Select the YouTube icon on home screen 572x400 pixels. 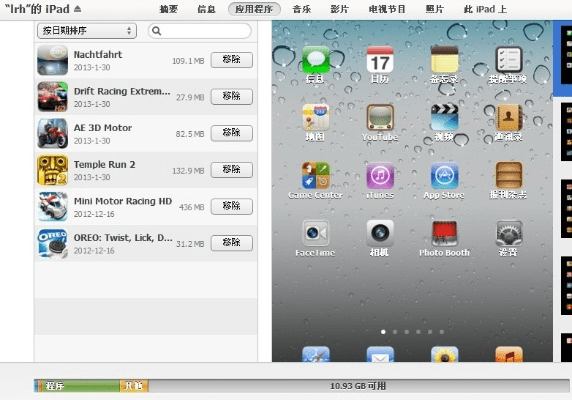tap(380, 117)
